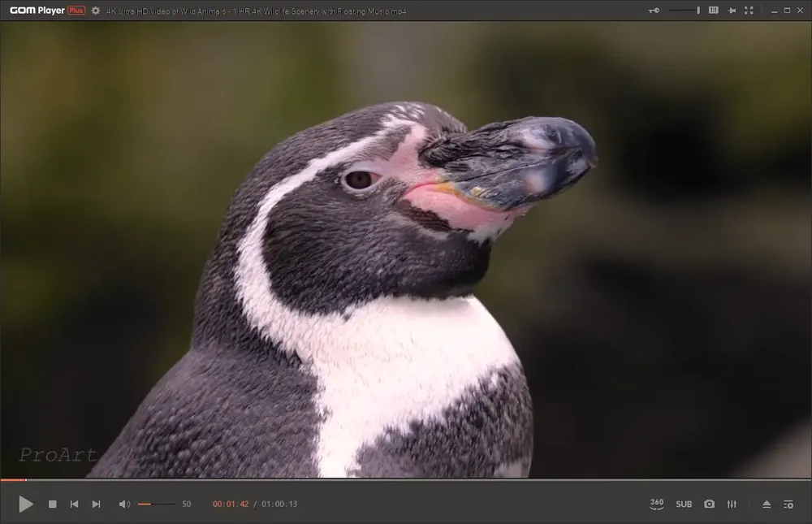Viewport: 812px width, 524px height.
Task: Click the volume slider near 50
Action: 157,504
